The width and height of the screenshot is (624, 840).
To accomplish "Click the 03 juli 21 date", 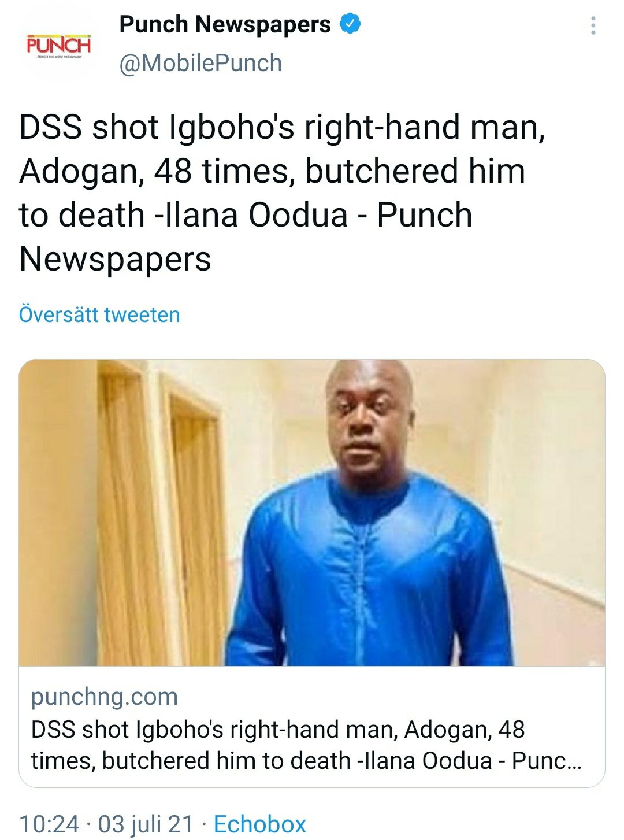I will tap(146, 824).
